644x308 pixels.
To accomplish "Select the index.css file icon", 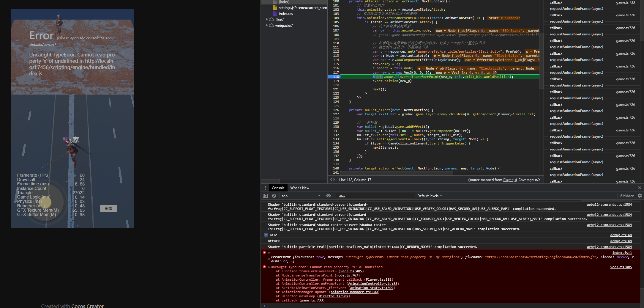I will 275,14.
